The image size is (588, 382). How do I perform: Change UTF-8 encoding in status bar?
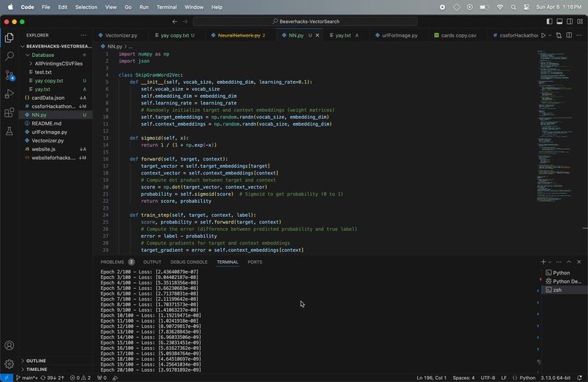(488, 378)
